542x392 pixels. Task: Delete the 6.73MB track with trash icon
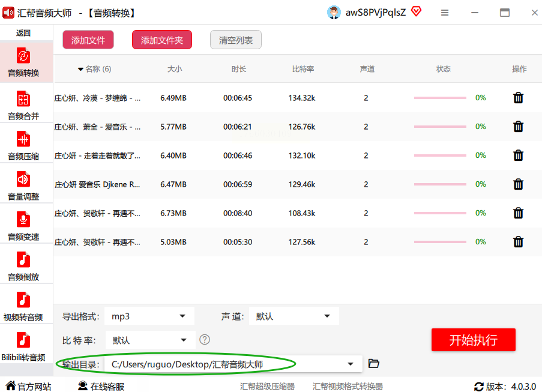[x=518, y=213]
